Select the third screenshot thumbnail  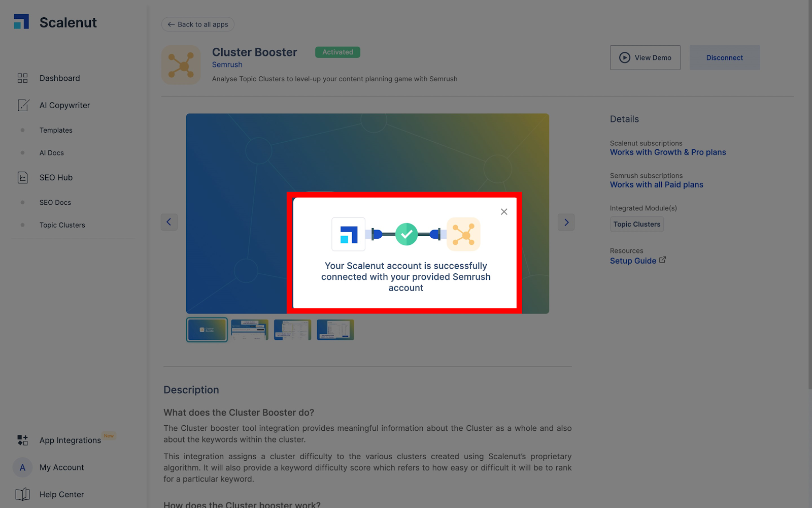pyautogui.click(x=292, y=330)
